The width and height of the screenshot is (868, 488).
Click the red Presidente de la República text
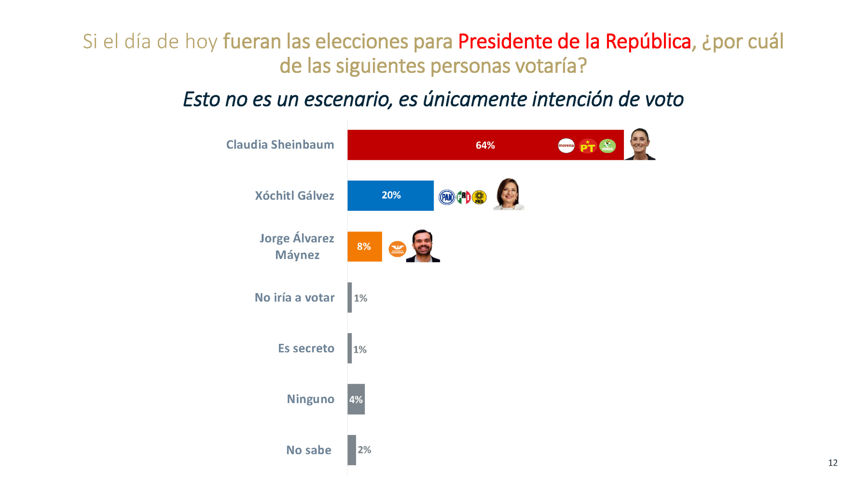tap(574, 41)
